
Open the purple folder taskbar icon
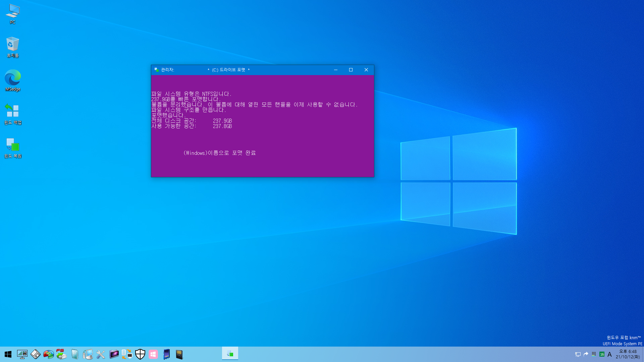pos(114,354)
